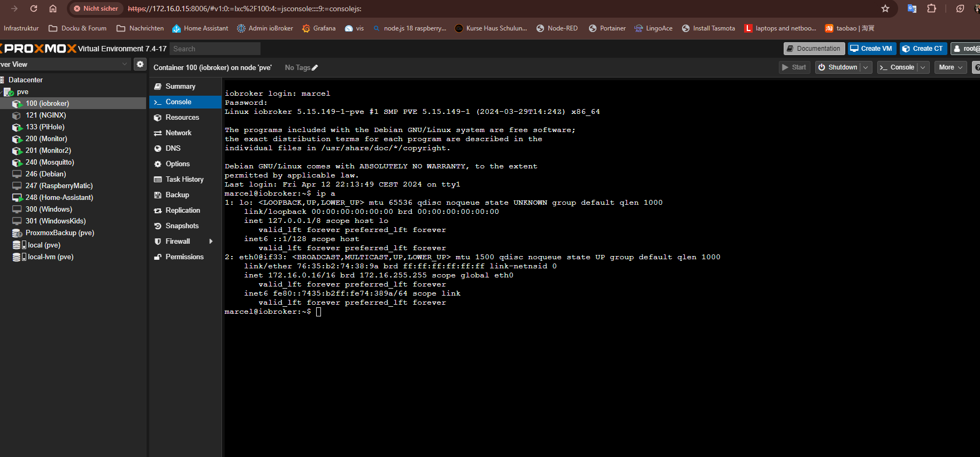Reload the browser page
Viewport: 980px width, 457px height.
34,9
